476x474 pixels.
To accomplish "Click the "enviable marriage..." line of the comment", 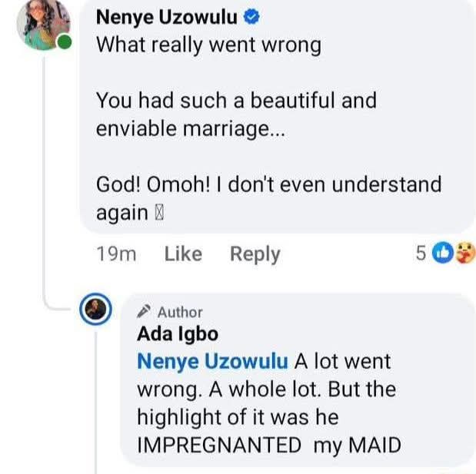I will pos(190,129).
